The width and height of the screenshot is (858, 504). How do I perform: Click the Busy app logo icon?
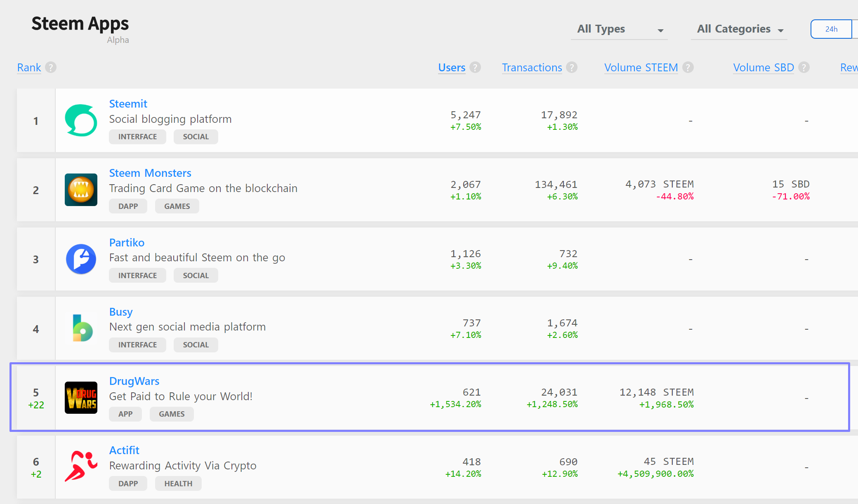(x=82, y=328)
